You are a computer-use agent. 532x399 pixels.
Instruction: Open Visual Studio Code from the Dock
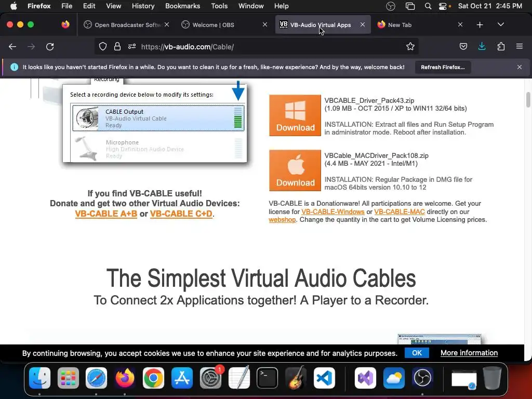(x=324, y=378)
